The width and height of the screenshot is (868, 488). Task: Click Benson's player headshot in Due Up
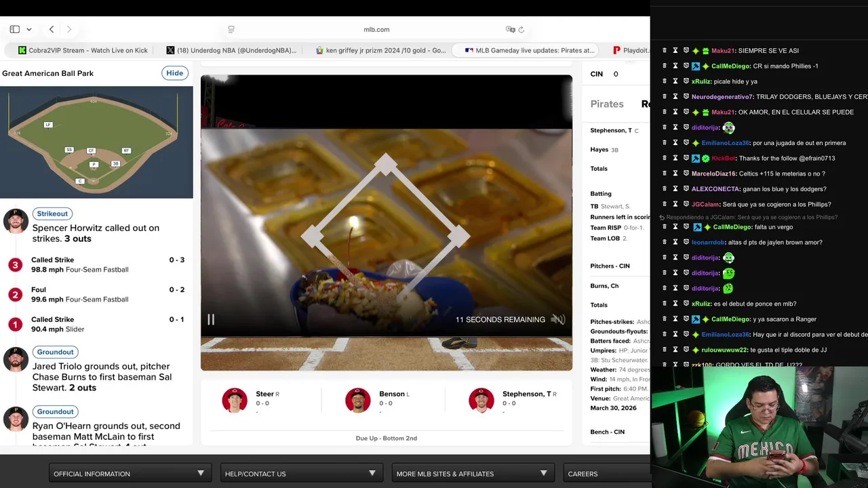point(357,400)
